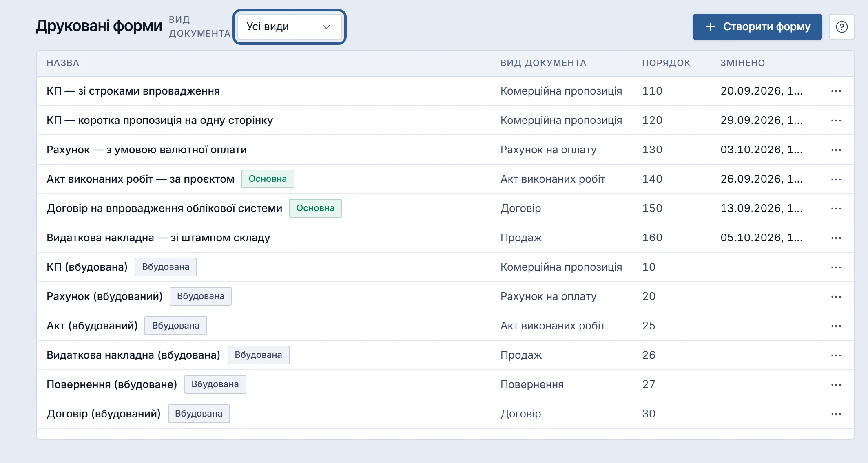The width and height of the screenshot is (868, 463).
Task: Sort by the «Порядок» column header
Action: click(666, 63)
